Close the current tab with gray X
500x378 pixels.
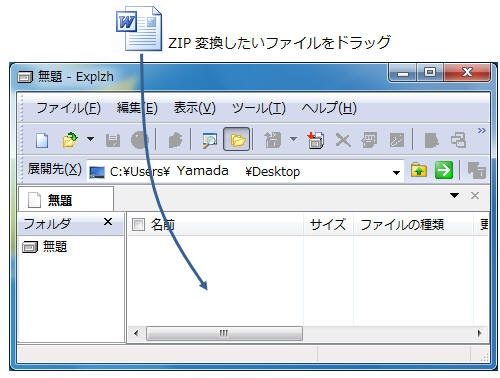pyautogui.click(x=475, y=195)
